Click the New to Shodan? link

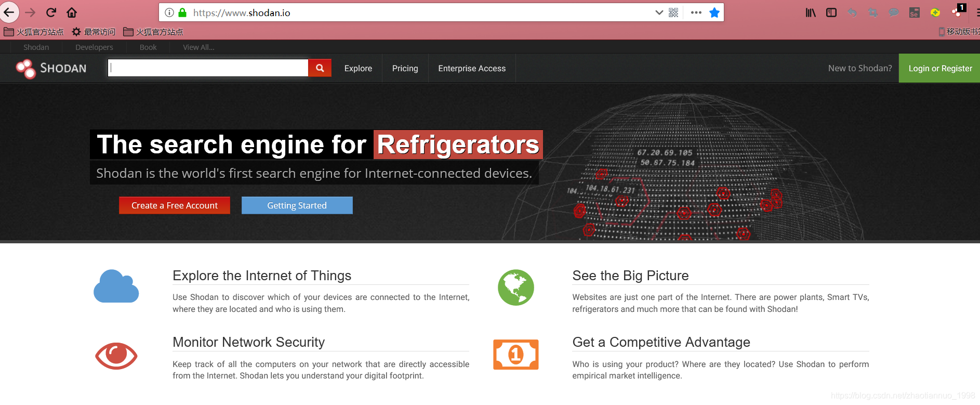pos(860,68)
